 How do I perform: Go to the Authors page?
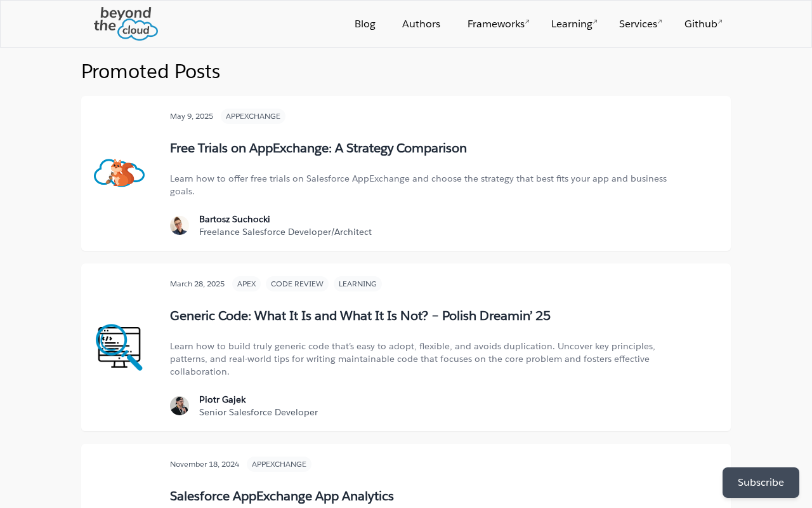421,24
